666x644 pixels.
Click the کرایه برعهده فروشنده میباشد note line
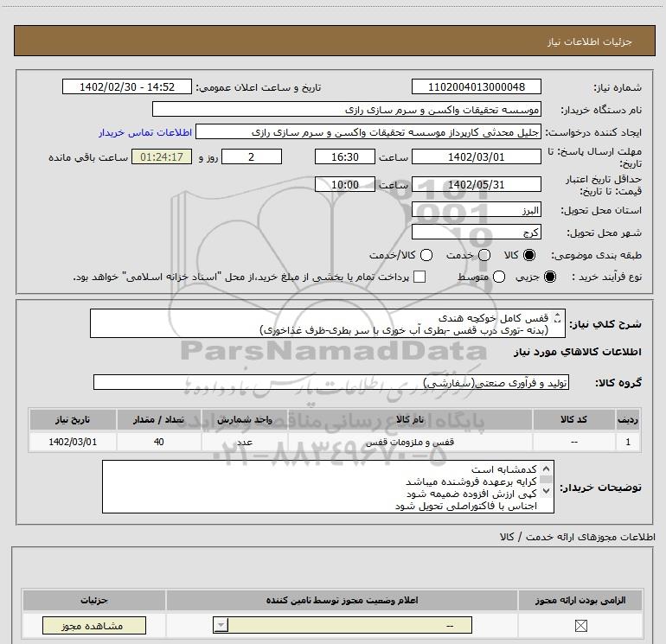tap(471, 481)
